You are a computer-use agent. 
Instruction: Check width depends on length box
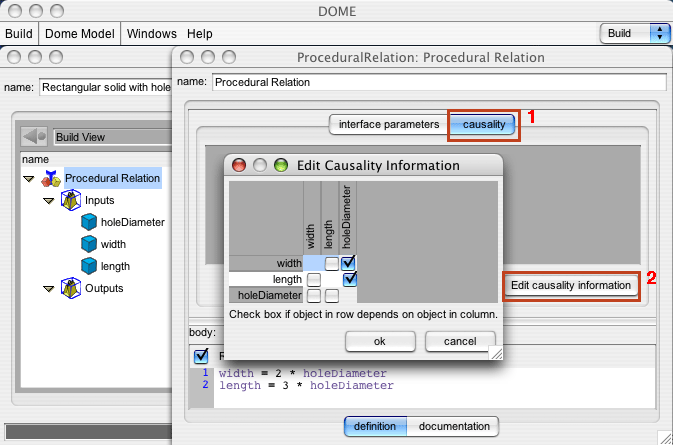point(331,263)
